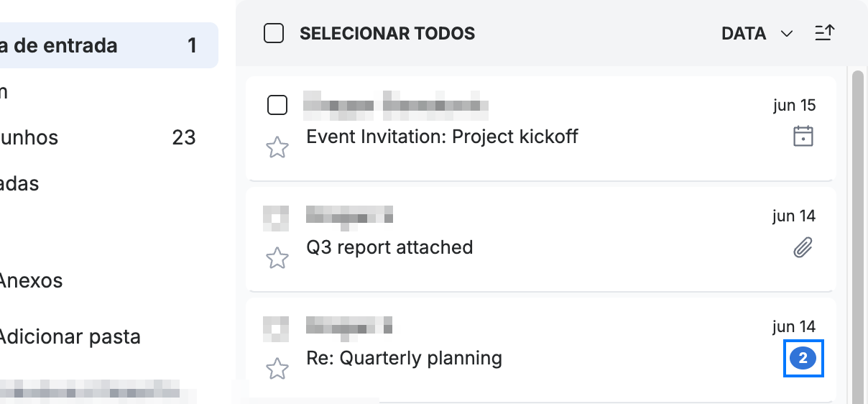Click the blue 2 conversation count badge
Image resolution: width=868 pixels, height=404 pixels.
[803, 358]
